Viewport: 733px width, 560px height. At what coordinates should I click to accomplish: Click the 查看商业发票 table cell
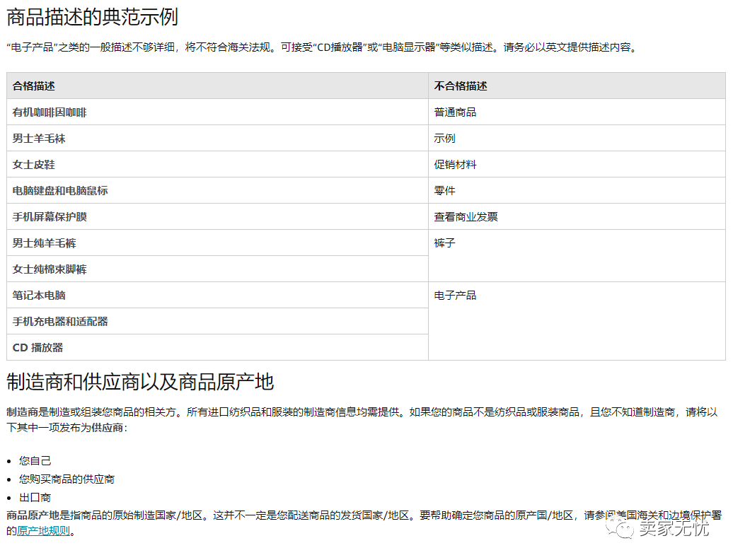466,216
